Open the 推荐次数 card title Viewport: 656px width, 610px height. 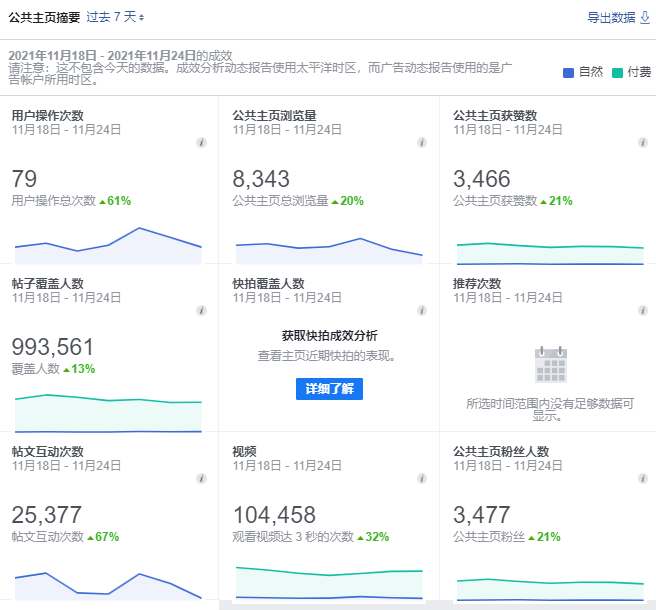477,283
